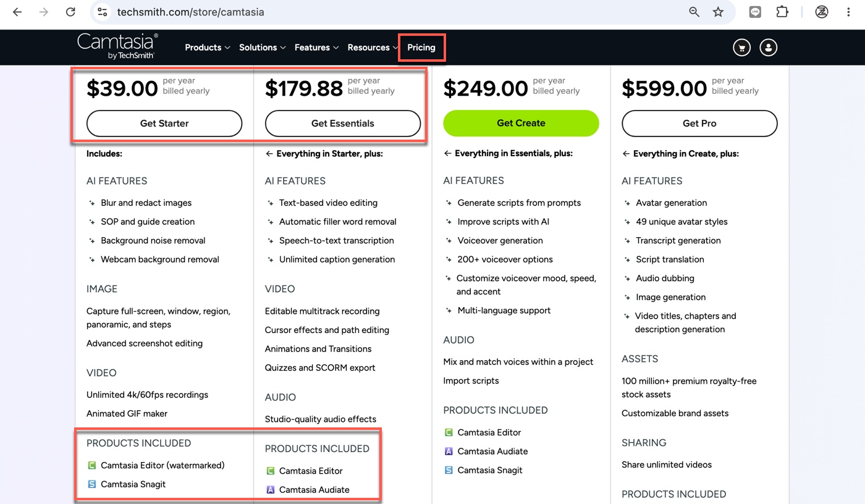Screen dimensions: 865x504
Task: Click "Multi-language support" feature
Action: point(504,311)
